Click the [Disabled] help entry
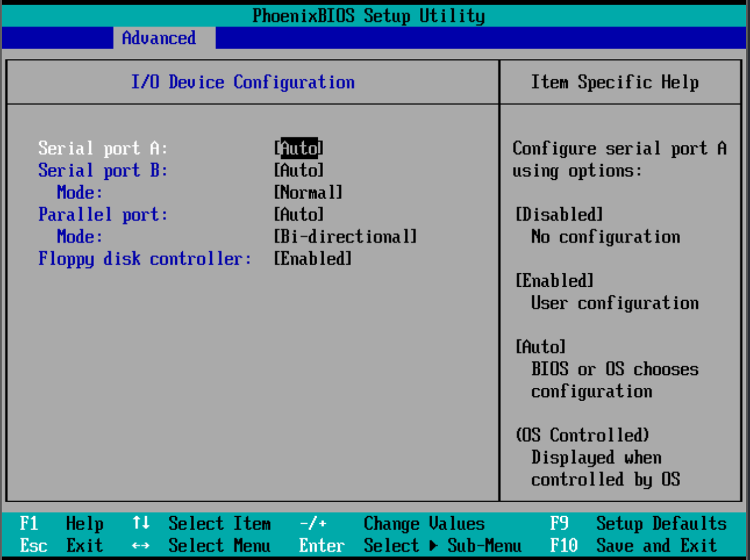Viewport: 750px width, 560px height. click(x=558, y=215)
